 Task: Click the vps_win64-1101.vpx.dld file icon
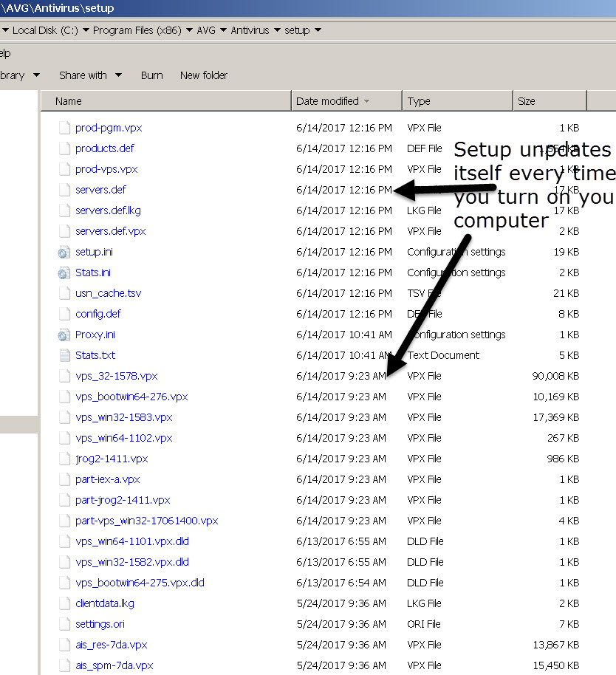click(64, 541)
